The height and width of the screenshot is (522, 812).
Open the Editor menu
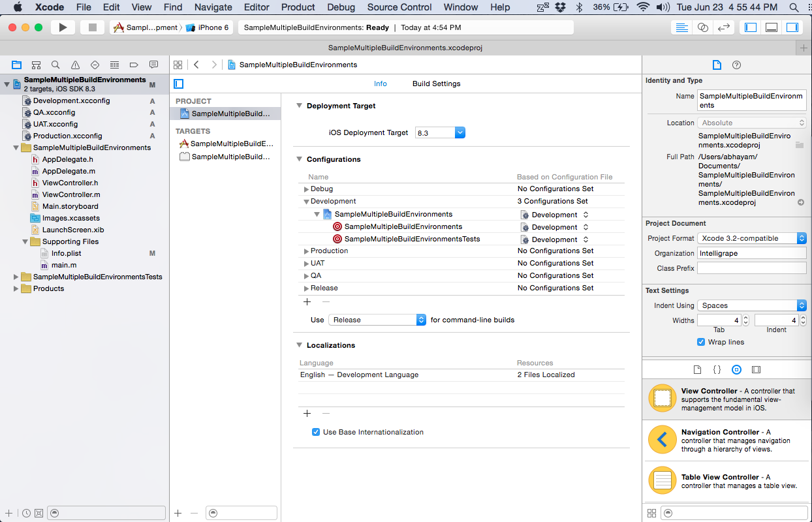coord(257,7)
